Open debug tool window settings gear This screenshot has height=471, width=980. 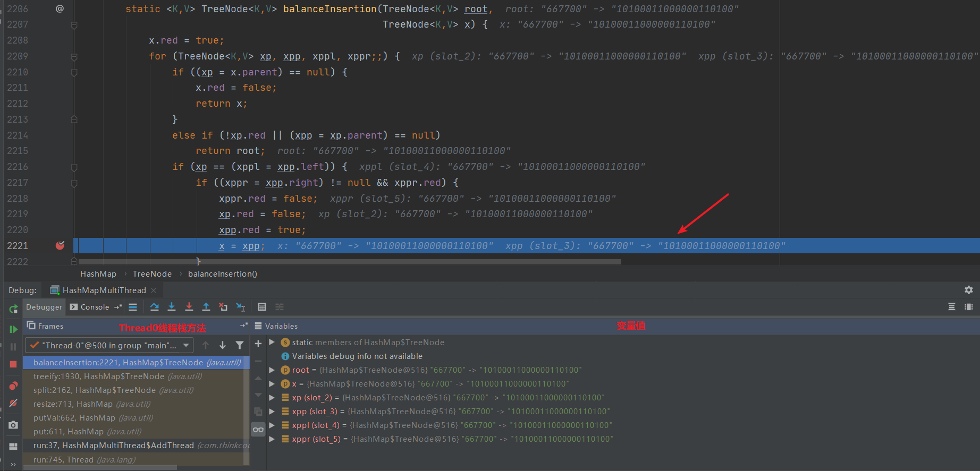[x=969, y=290]
